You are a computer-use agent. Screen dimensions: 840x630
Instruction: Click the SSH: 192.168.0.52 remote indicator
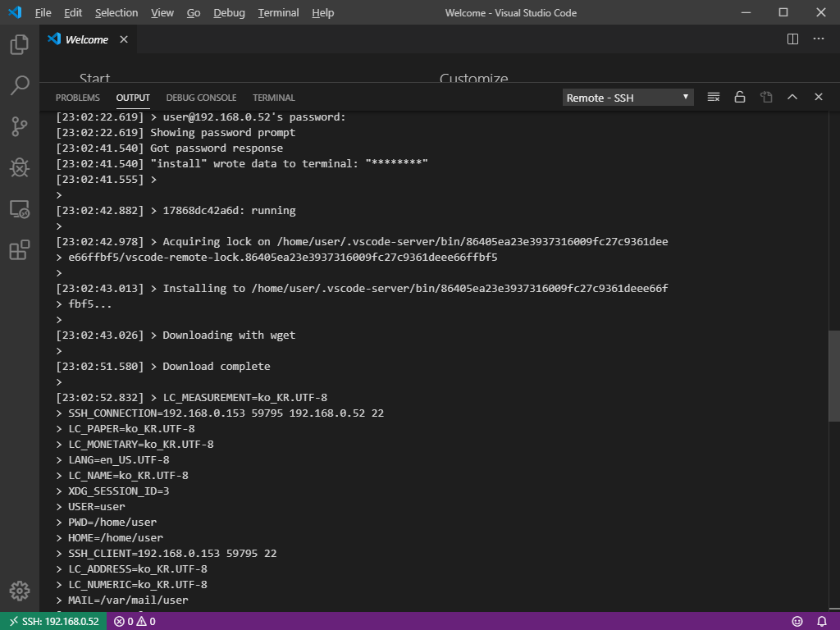coord(53,622)
